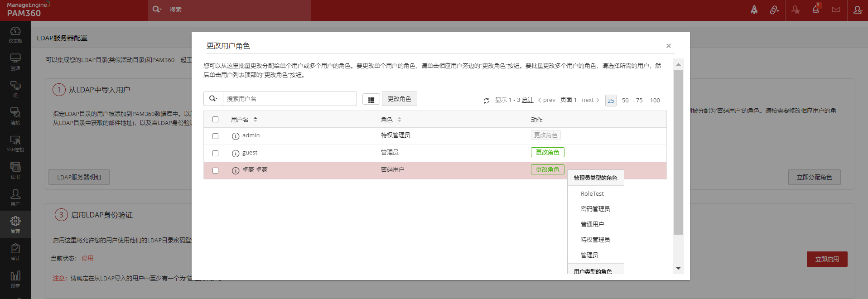868x299 pixels.
Task: Open the Users (用户) sidebar icon
Action: (x=15, y=198)
